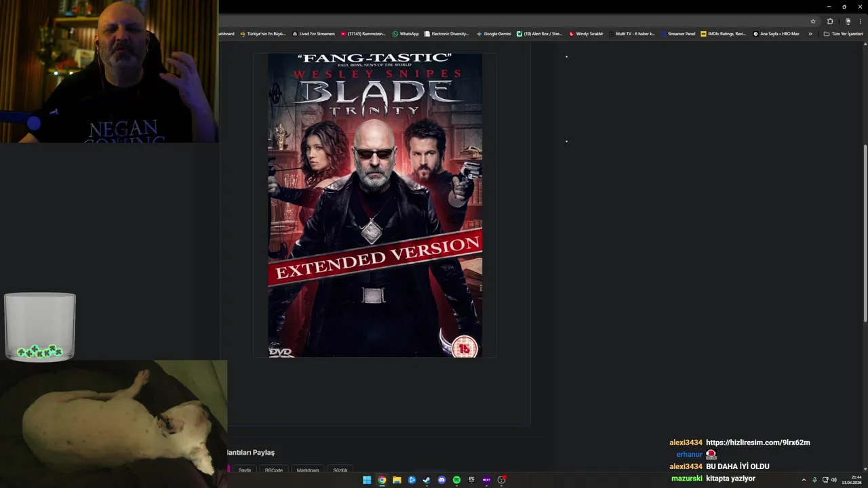
Task: Bookmark this page with the star icon
Action: [813, 21]
